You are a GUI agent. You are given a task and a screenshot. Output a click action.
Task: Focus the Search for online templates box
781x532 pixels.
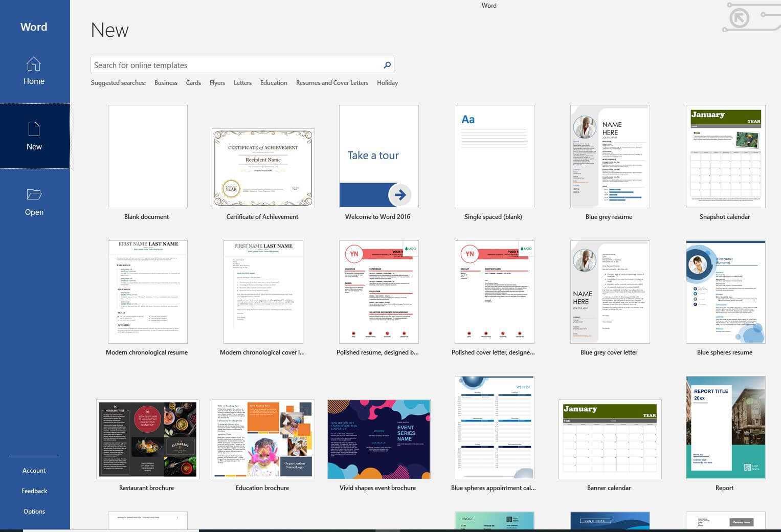tap(242, 65)
